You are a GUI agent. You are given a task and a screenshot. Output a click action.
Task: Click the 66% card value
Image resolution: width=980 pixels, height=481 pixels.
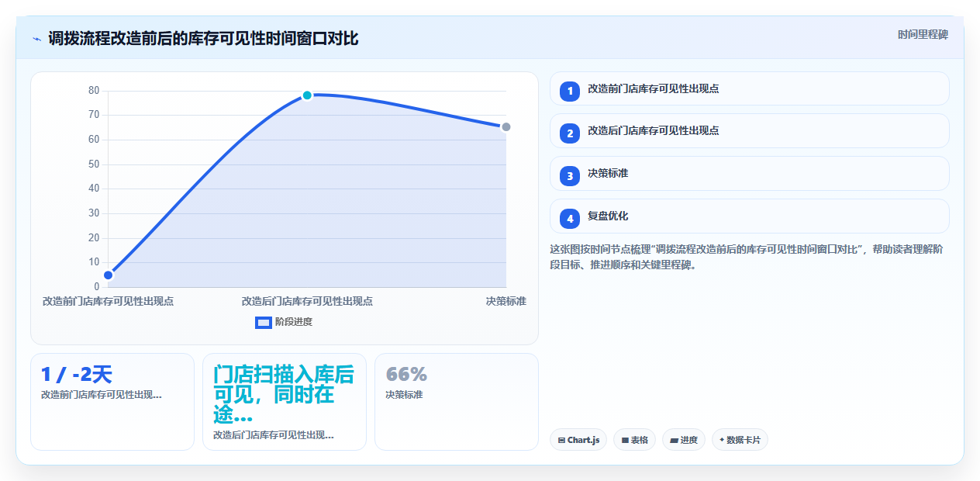pos(406,375)
